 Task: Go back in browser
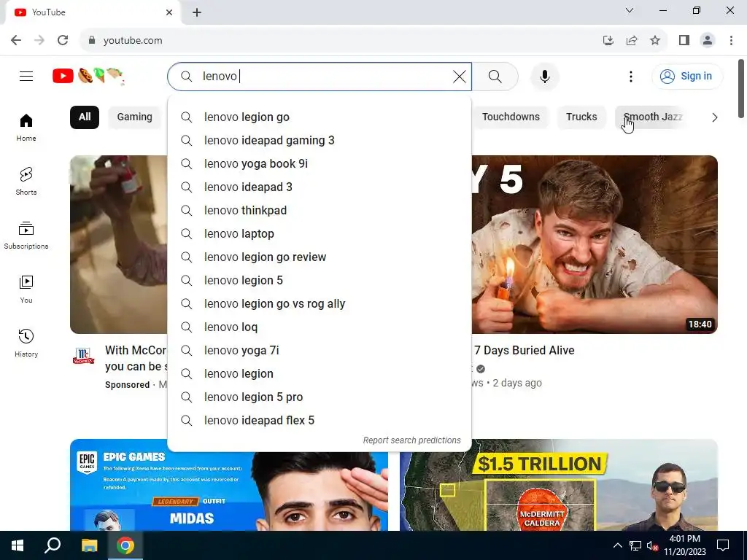click(x=16, y=41)
